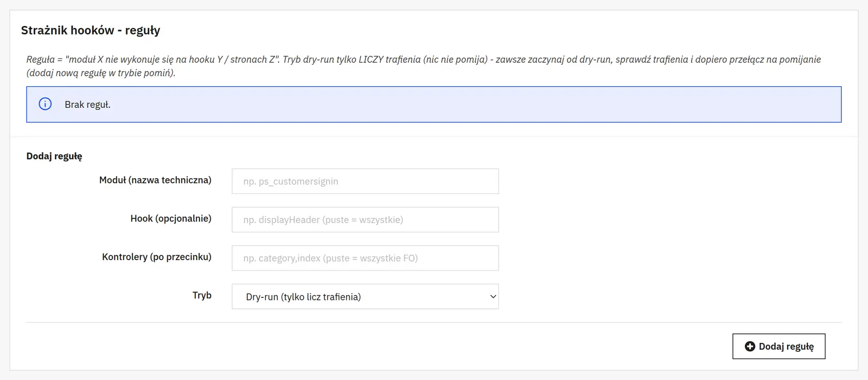Image resolution: width=868 pixels, height=380 pixels.
Task: Click the "Tryb" label
Action: point(202,295)
